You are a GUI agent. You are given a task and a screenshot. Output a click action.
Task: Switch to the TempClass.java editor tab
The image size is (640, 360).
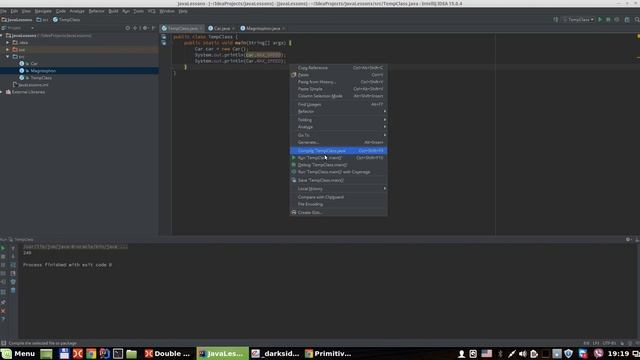pos(182,29)
